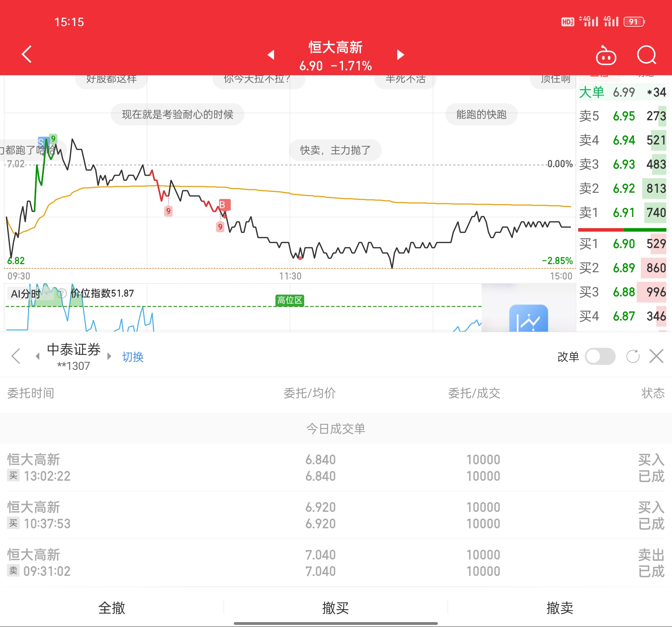Viewport: 672px width, 627px height.
Task: Refresh the order list
Action: point(633,357)
